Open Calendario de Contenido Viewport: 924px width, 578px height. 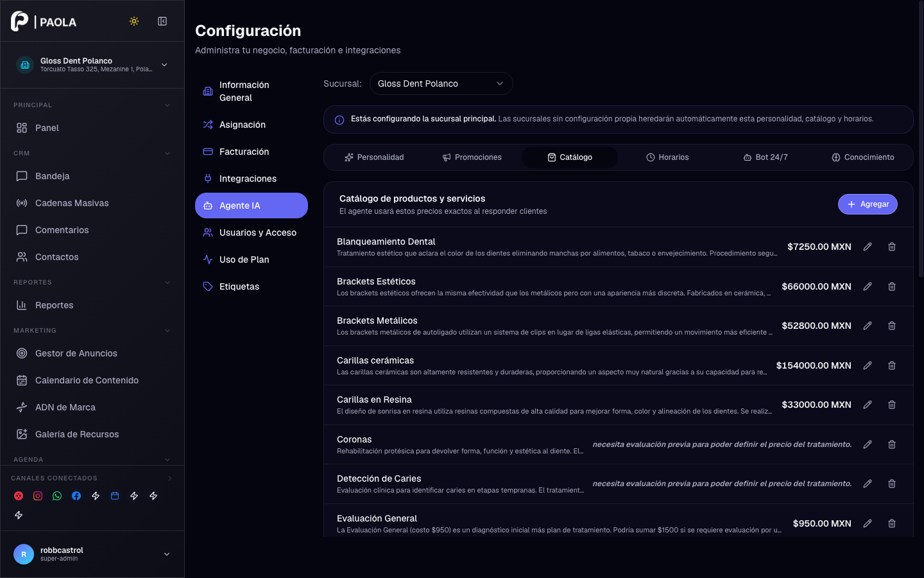tap(92, 380)
